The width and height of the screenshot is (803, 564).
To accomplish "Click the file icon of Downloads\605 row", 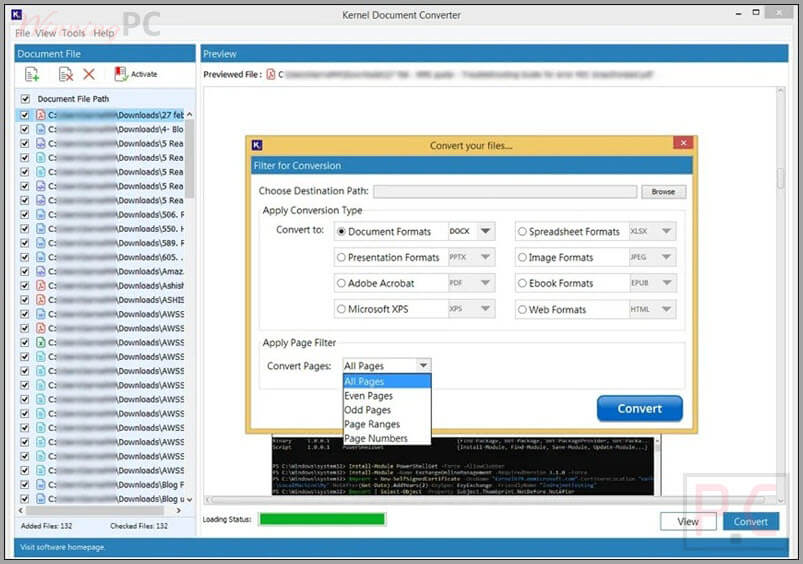I will [x=40, y=257].
